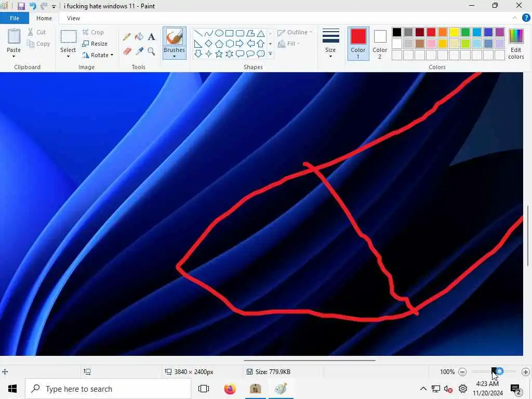Open the Select dropdown arrow
This screenshot has width=532, height=399.
(68, 56)
